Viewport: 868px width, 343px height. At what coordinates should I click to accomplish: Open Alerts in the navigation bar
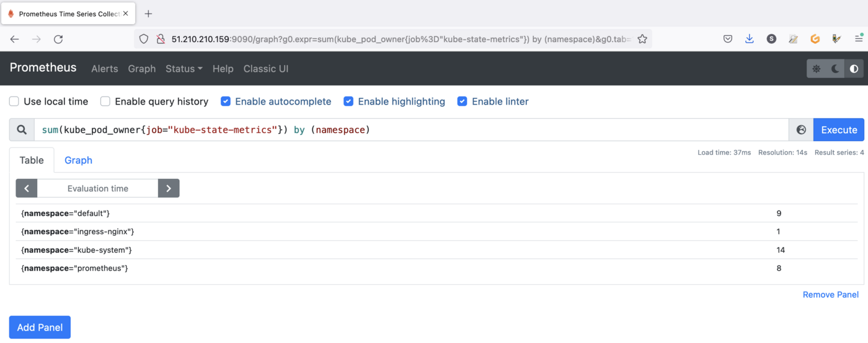[x=104, y=69]
